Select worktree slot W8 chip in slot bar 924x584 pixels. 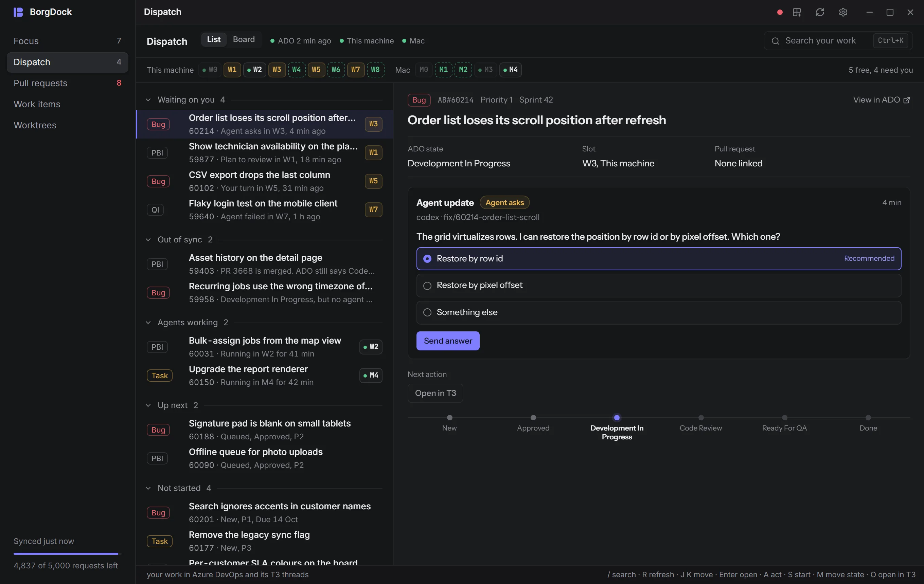[375, 70]
